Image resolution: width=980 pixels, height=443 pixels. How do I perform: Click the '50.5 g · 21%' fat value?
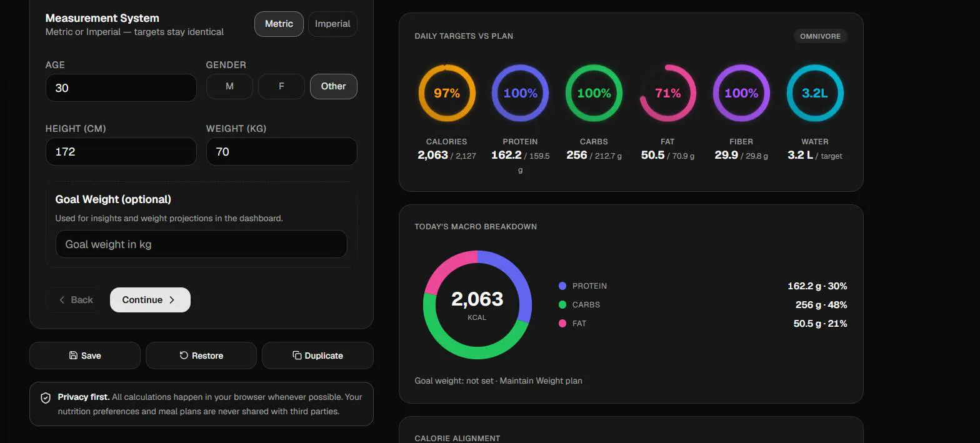coord(821,324)
